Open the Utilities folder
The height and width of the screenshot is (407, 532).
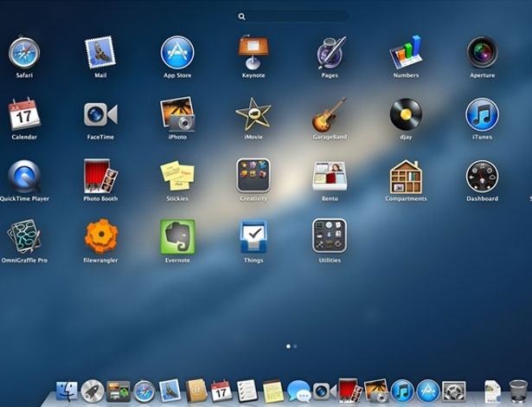click(330, 236)
